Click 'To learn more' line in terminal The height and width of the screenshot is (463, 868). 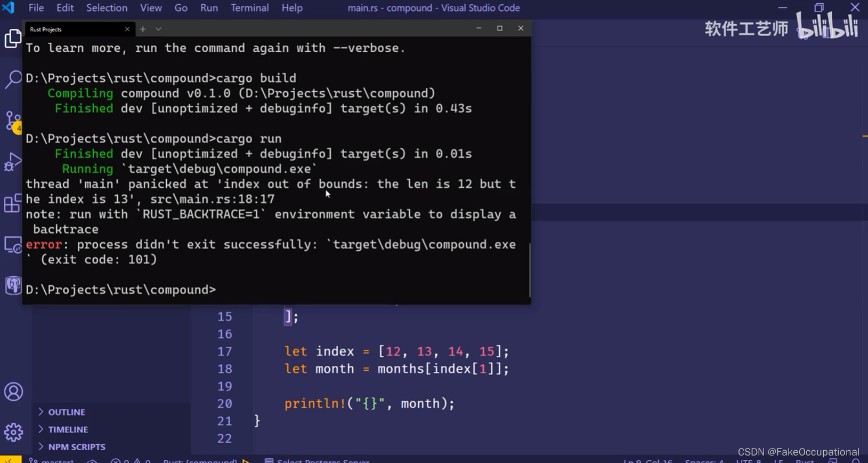pyautogui.click(x=216, y=48)
